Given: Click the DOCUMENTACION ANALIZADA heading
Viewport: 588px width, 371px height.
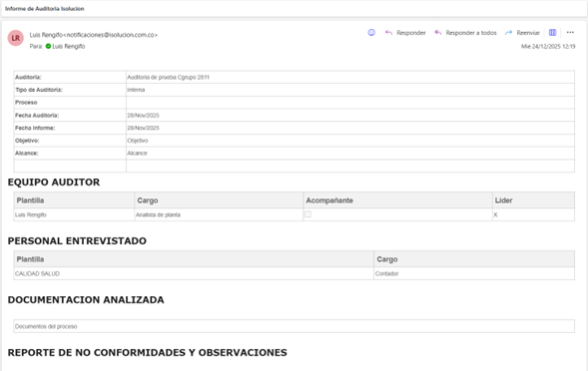Looking at the screenshot, I should (x=86, y=300).
